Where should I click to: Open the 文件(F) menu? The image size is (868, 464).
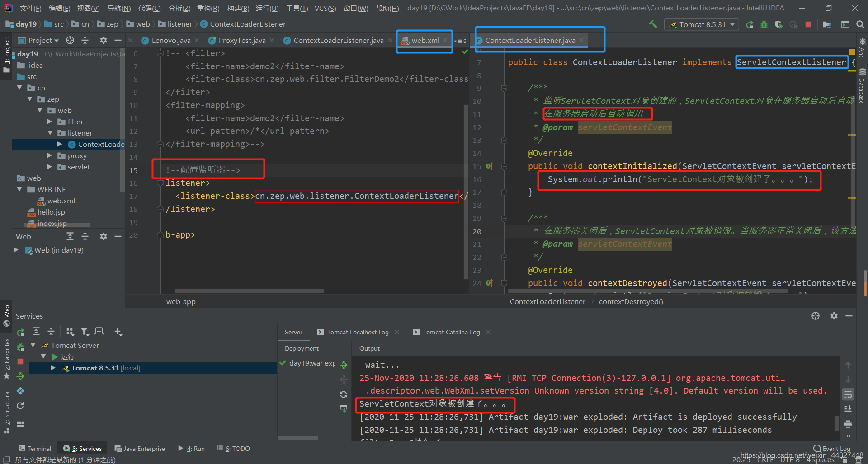click(31, 8)
